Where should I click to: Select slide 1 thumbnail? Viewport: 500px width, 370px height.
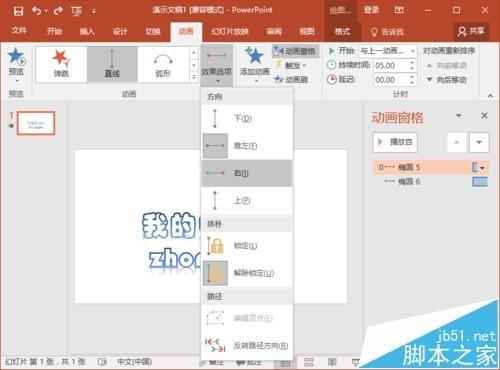click(x=36, y=123)
